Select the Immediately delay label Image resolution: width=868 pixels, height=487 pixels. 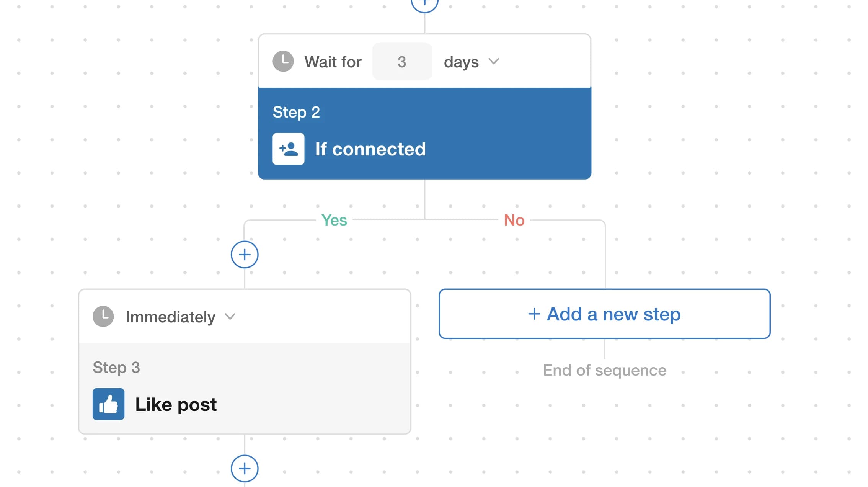(x=170, y=317)
